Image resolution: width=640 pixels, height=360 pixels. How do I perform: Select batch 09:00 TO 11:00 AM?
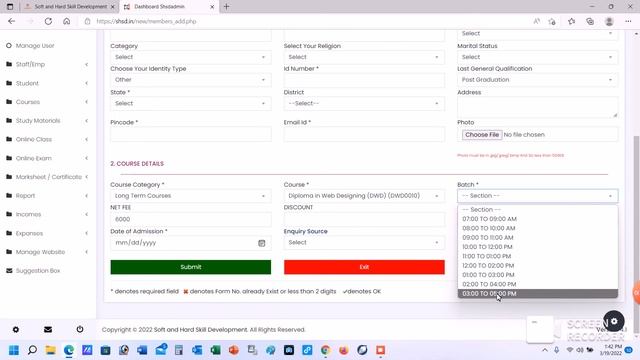click(x=538, y=238)
